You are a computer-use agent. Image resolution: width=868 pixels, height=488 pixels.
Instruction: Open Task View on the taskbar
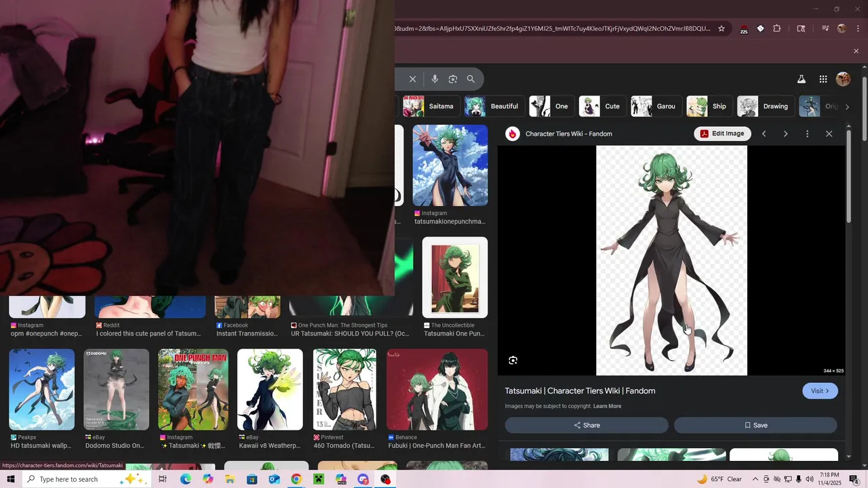[163, 479]
